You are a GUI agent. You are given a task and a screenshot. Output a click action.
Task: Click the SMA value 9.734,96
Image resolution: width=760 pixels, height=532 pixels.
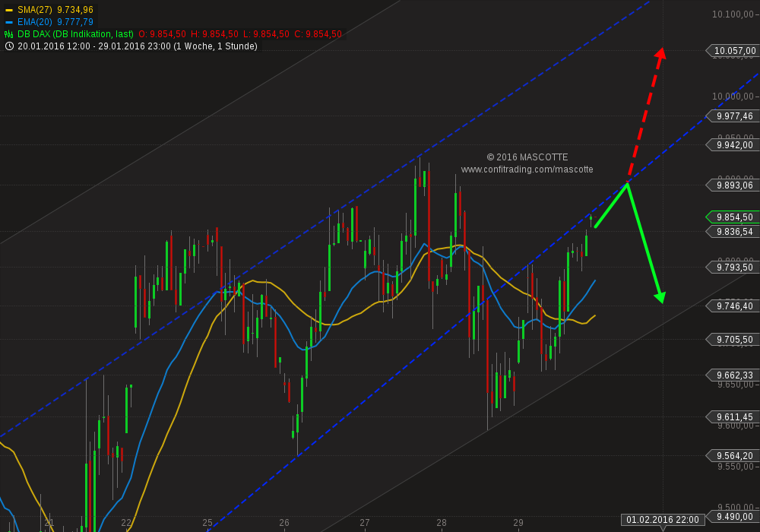75,10
